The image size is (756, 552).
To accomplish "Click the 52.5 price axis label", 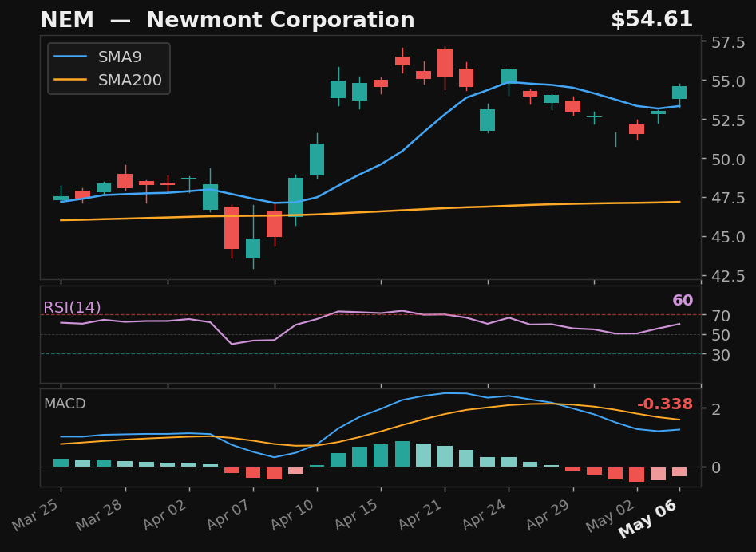I will click(x=729, y=120).
